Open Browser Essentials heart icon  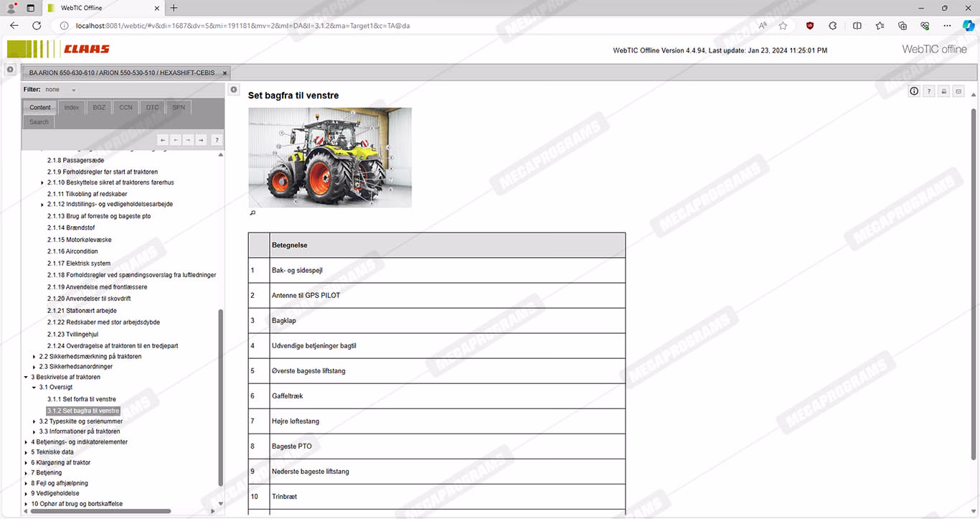[x=925, y=25]
